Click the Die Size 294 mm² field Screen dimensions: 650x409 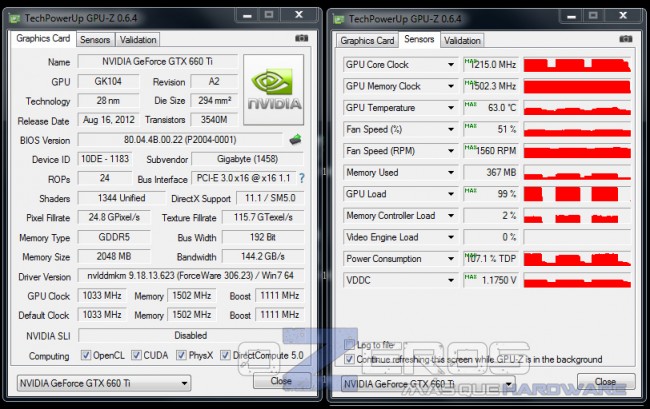(x=214, y=100)
